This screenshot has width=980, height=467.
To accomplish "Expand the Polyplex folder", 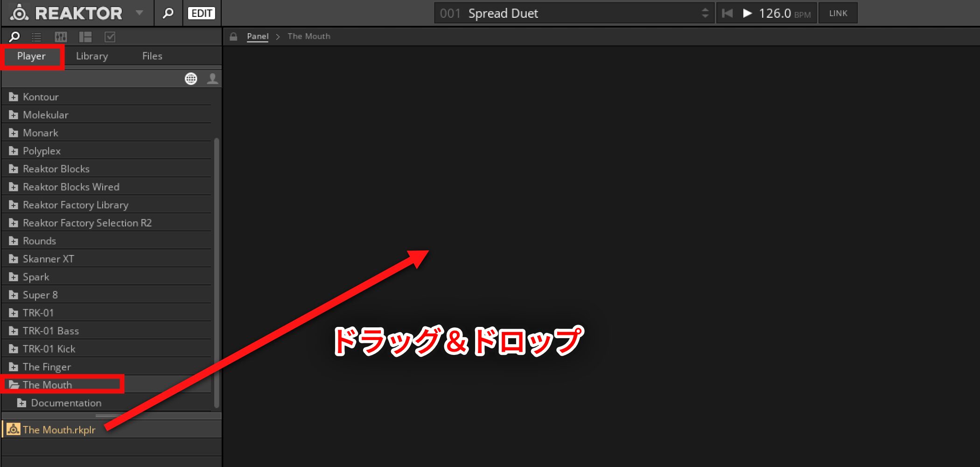I will click(x=106, y=151).
